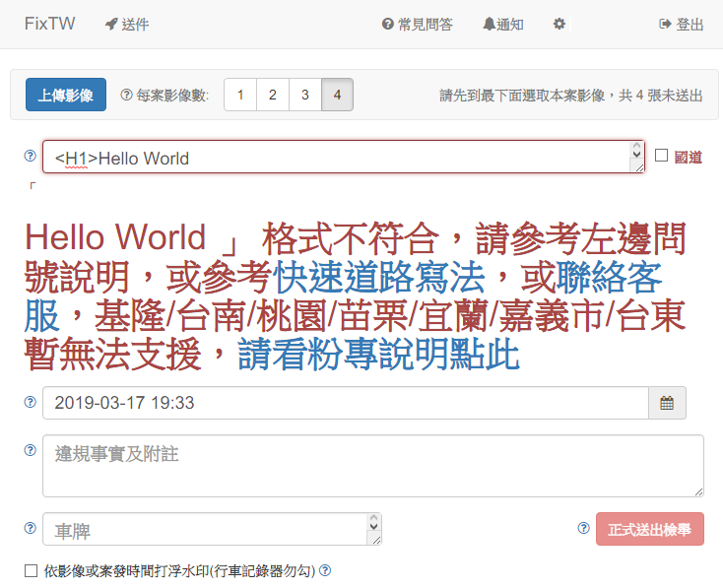Viewport: 723px width, 588px height.
Task: Open the 常見問答 FAQ page
Action: click(x=418, y=24)
